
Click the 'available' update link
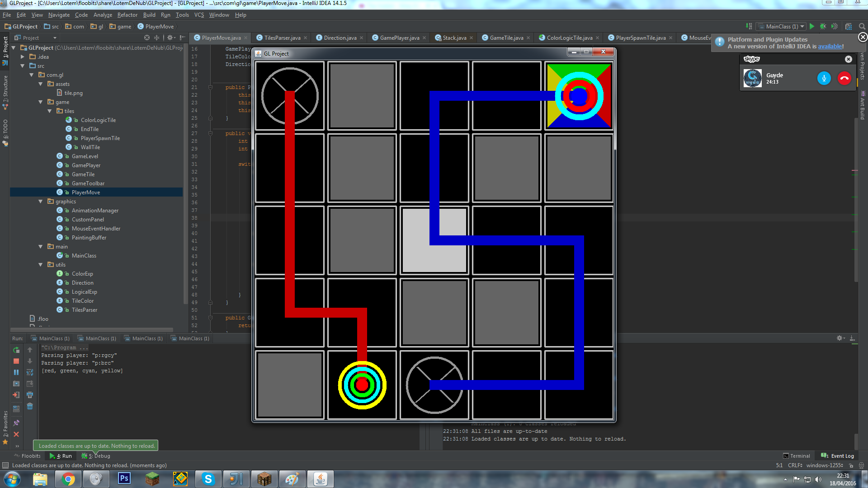[830, 47]
